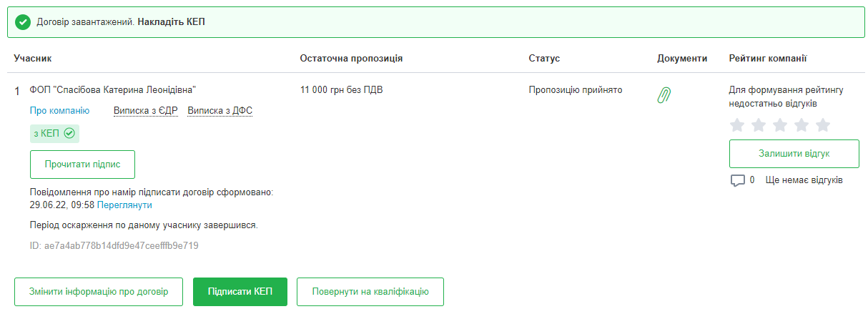Image resolution: width=868 pixels, height=314 pixels.
Task: Sign the contract with 'Підписати КЕП'
Action: point(240,292)
